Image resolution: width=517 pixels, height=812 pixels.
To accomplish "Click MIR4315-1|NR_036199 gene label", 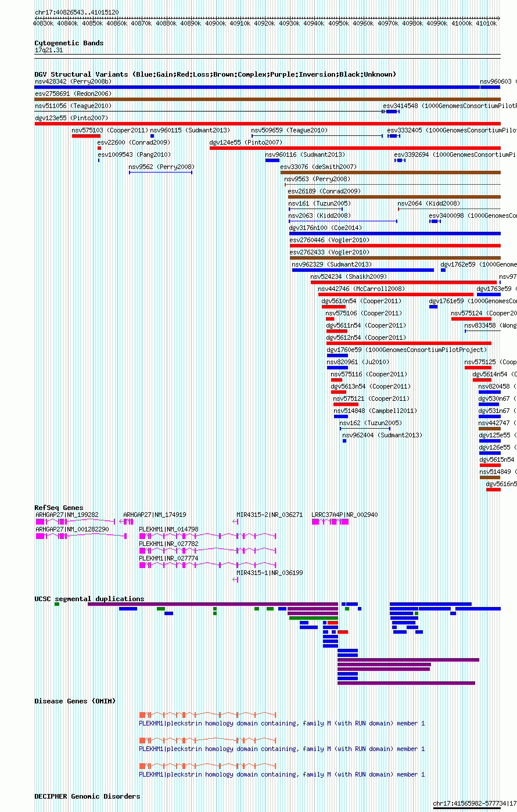I will coord(270,573).
